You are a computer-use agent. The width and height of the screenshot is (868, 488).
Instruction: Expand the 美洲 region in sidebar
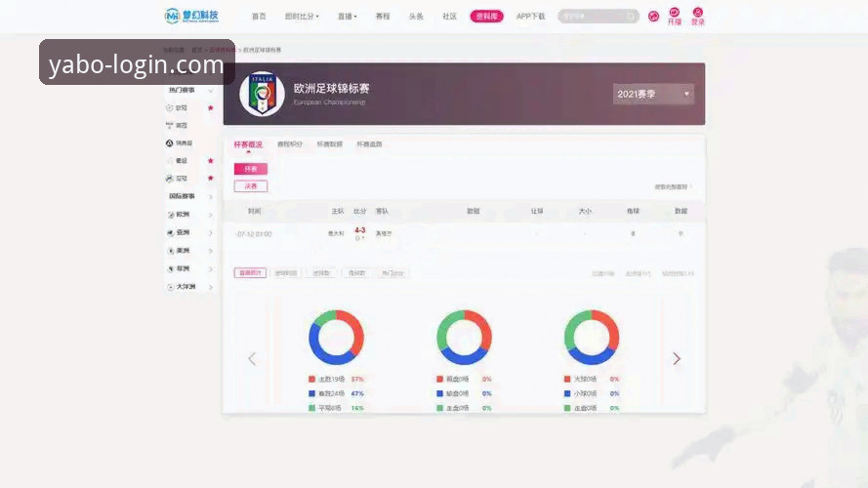(210, 251)
